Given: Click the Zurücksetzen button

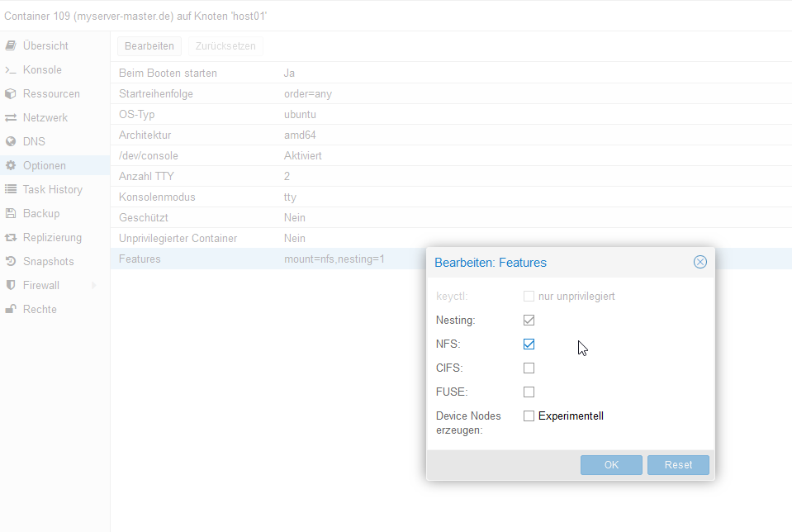Looking at the screenshot, I should pos(225,46).
